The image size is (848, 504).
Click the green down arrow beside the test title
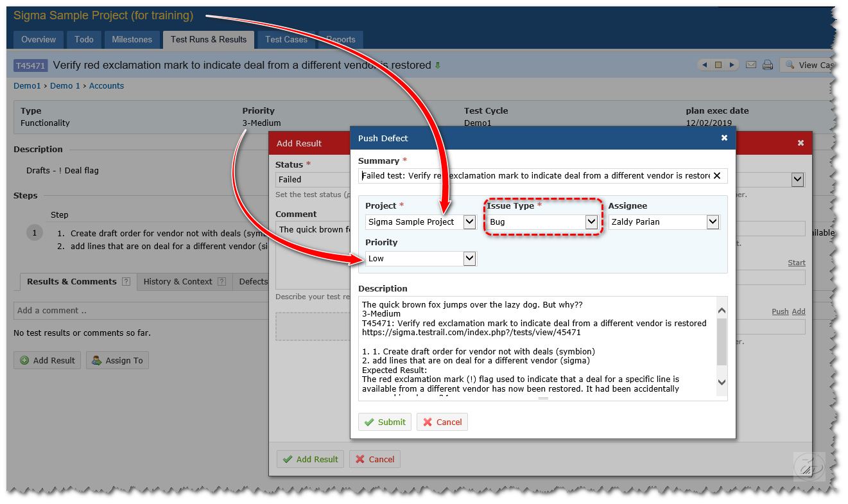coord(438,65)
